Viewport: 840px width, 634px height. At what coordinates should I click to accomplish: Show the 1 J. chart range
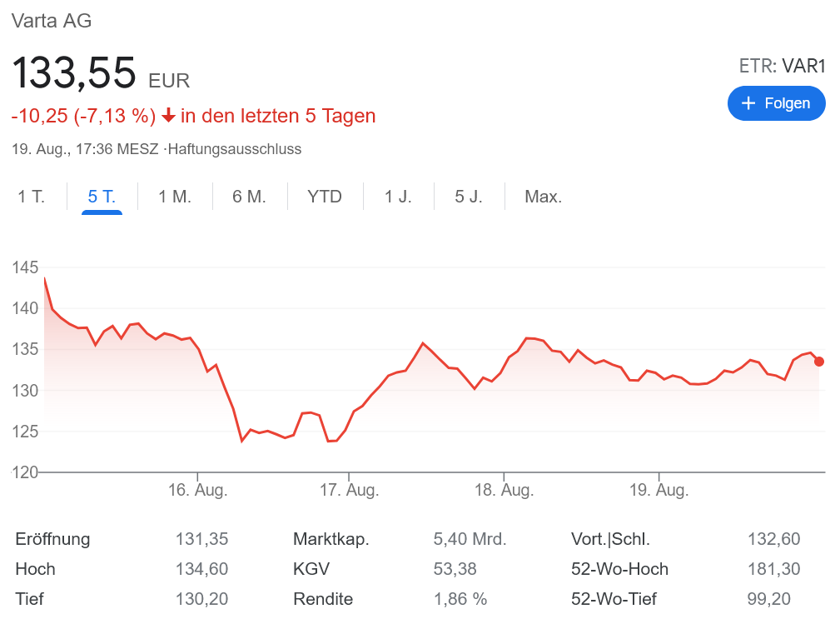(398, 197)
